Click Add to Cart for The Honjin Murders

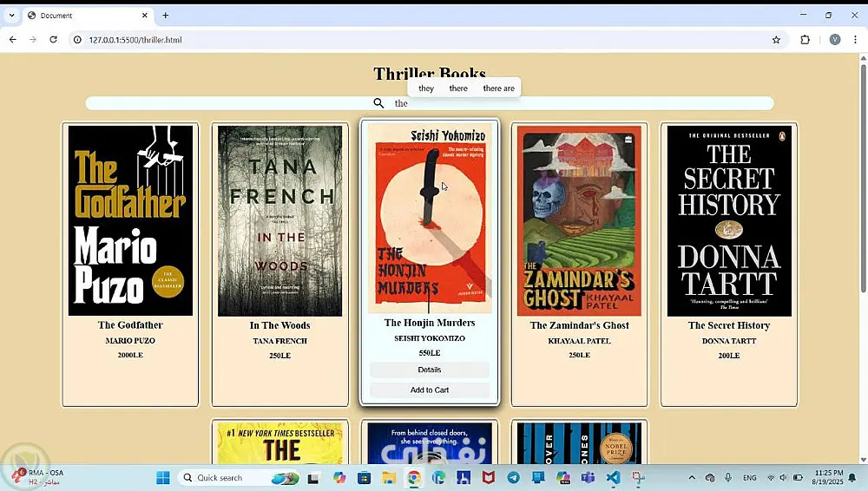[x=430, y=390]
